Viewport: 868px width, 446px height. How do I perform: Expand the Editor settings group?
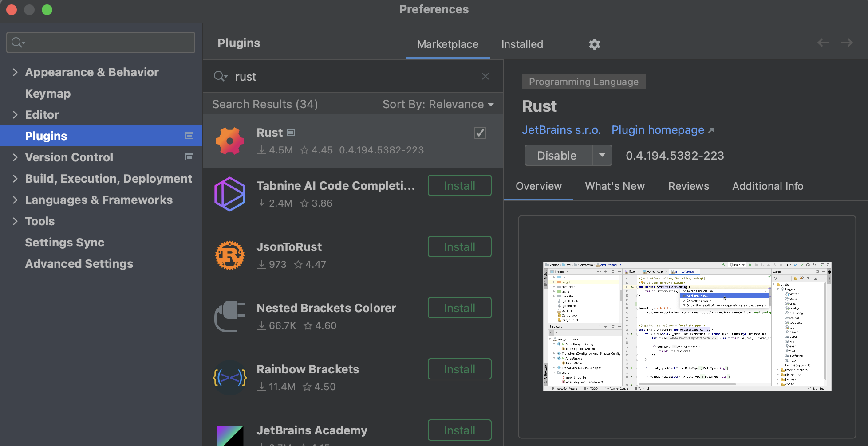(15, 114)
